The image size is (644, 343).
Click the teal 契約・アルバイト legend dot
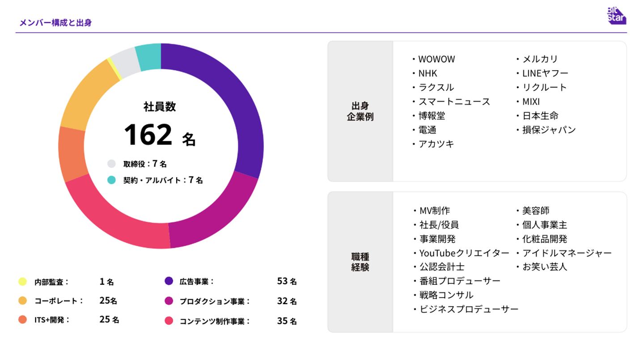[x=111, y=180]
